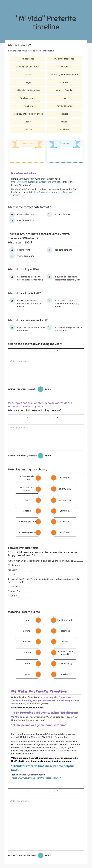Click the orange connector dot beside 'last night'
92x868 pixels.
point(54,478)
